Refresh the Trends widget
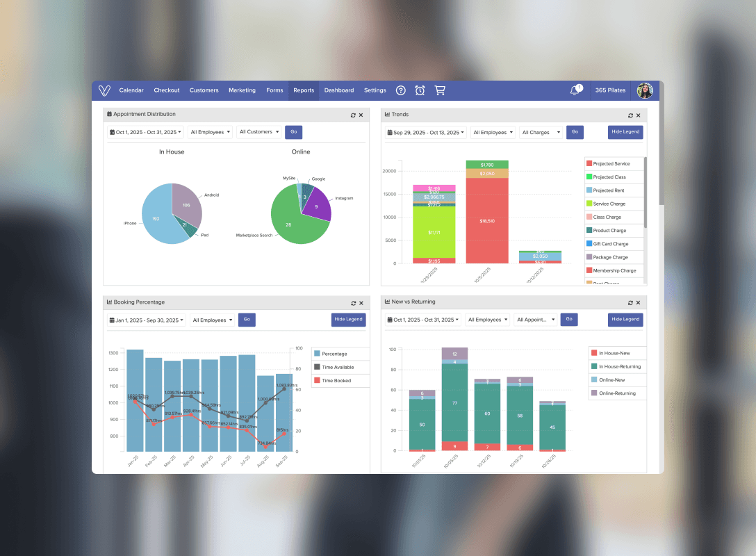The height and width of the screenshot is (556, 756). [631, 115]
